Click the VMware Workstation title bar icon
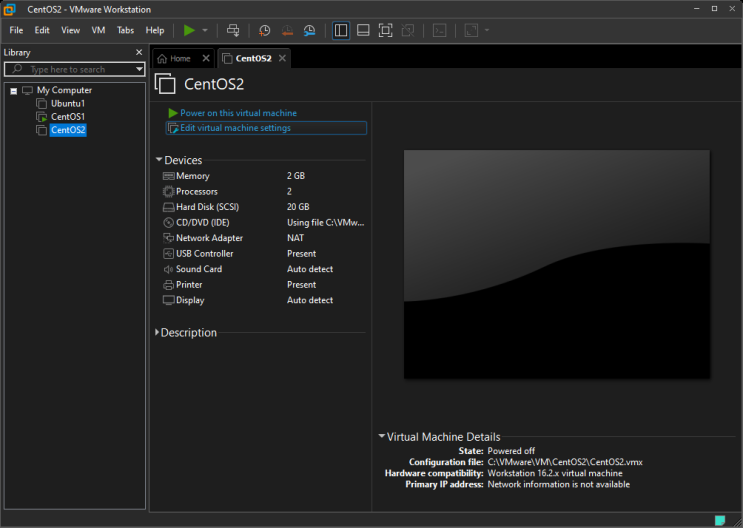The height and width of the screenshot is (528, 743). pyautogui.click(x=9, y=9)
